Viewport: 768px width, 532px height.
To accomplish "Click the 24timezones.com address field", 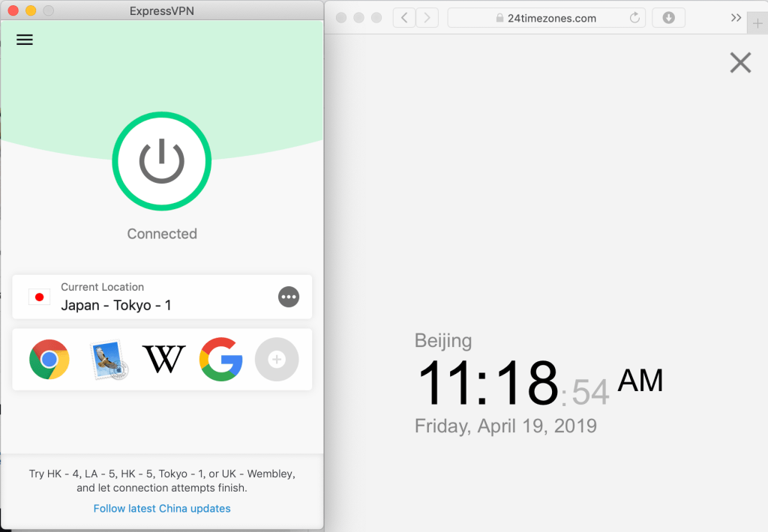I will 547,18.
